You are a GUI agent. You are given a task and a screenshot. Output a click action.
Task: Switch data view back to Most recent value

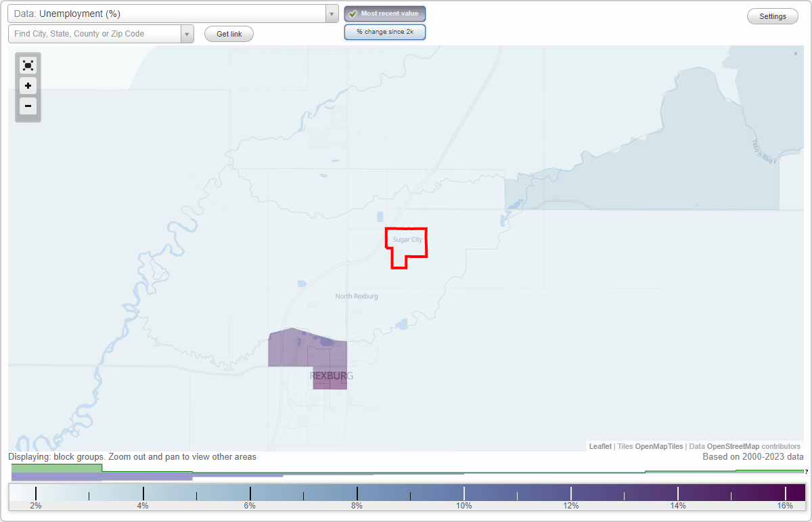384,13
